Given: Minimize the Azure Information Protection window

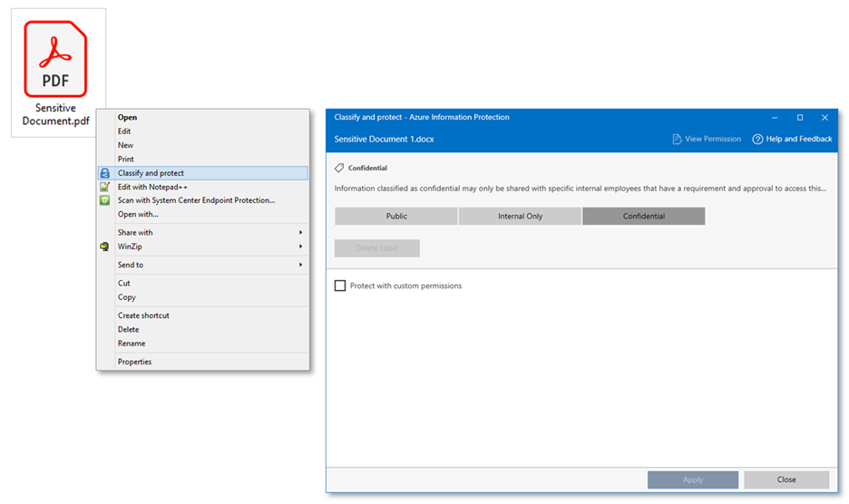Looking at the screenshot, I should 775,118.
